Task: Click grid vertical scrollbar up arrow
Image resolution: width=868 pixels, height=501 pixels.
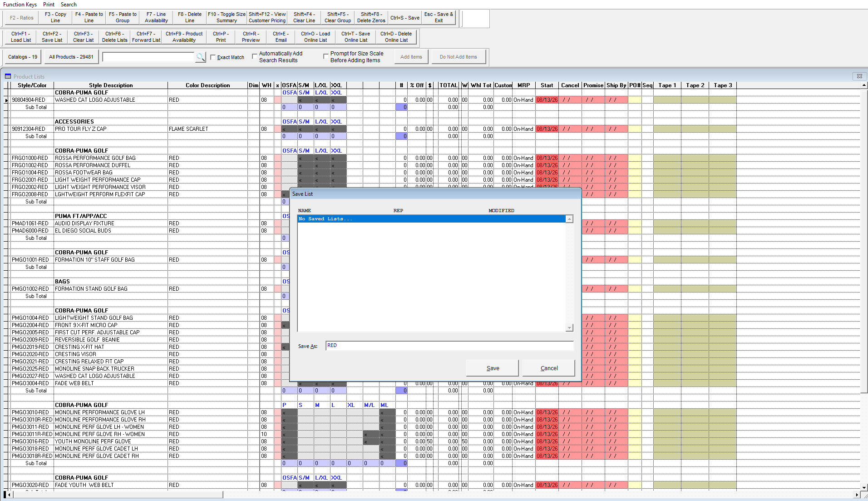Action: (864, 85)
